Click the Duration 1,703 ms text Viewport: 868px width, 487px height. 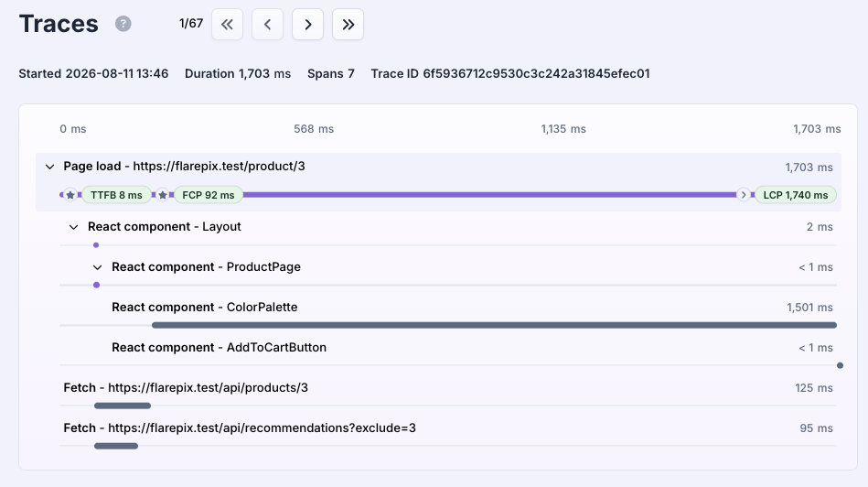click(238, 73)
